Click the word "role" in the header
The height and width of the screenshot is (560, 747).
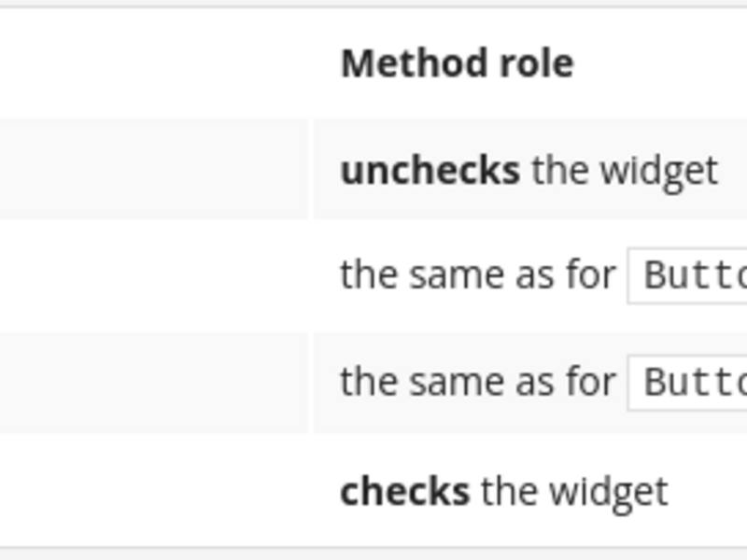(x=536, y=63)
